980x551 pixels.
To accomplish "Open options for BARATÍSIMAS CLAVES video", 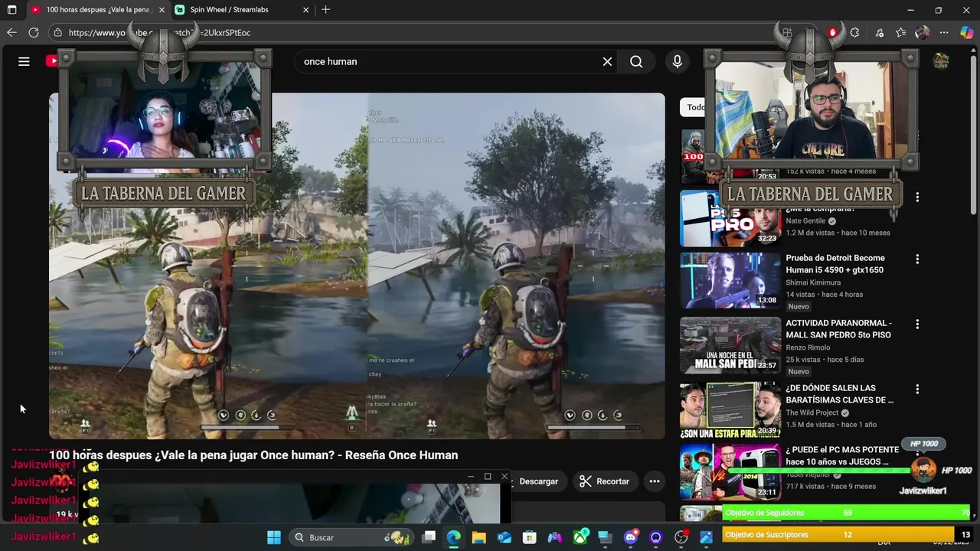I will (917, 390).
